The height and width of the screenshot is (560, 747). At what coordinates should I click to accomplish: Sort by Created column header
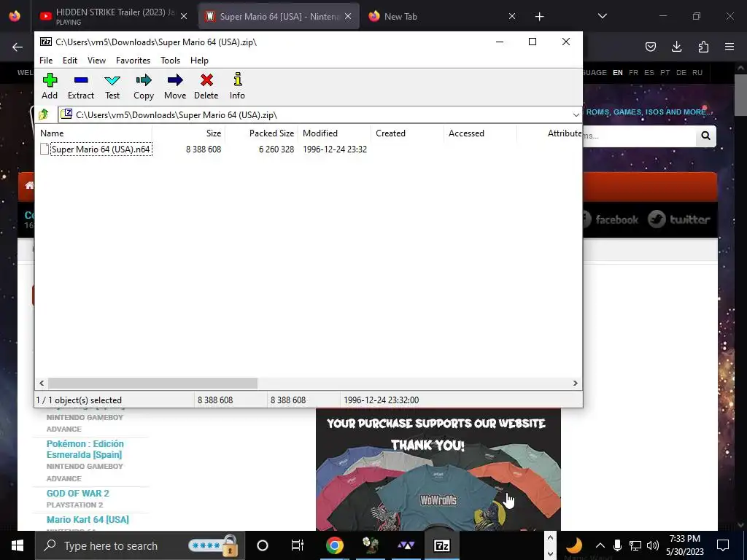407,133
